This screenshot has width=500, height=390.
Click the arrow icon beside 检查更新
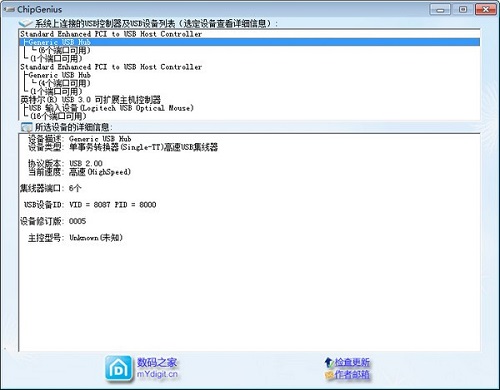(x=329, y=362)
